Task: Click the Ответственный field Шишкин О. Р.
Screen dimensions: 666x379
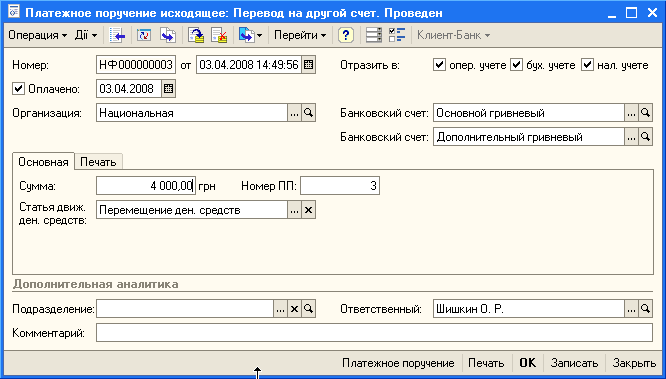Action: (529, 309)
